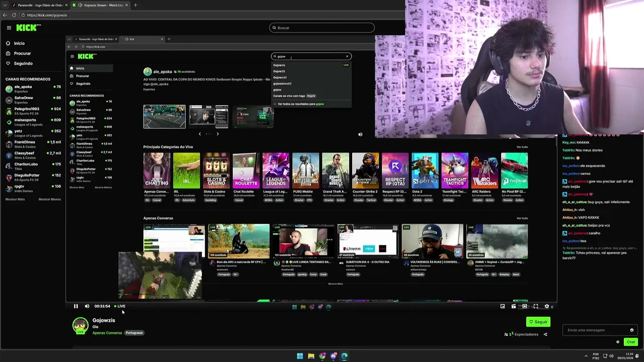Click the green Kick logo
644x362 pixels.
26,28
